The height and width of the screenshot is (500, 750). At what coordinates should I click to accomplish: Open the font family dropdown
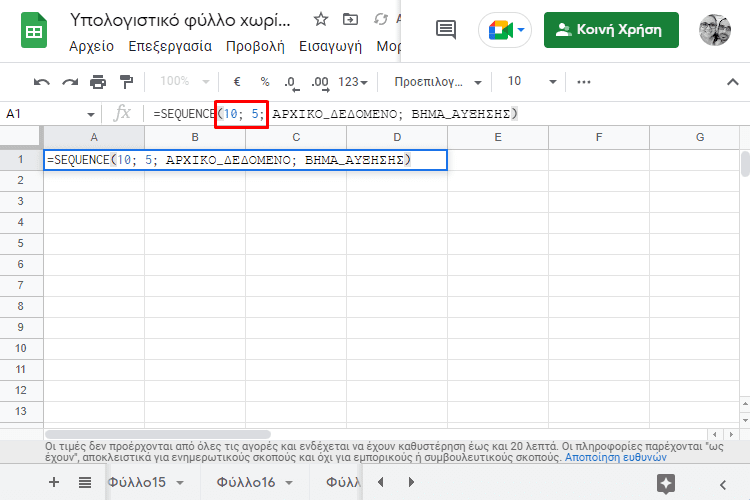[x=437, y=82]
